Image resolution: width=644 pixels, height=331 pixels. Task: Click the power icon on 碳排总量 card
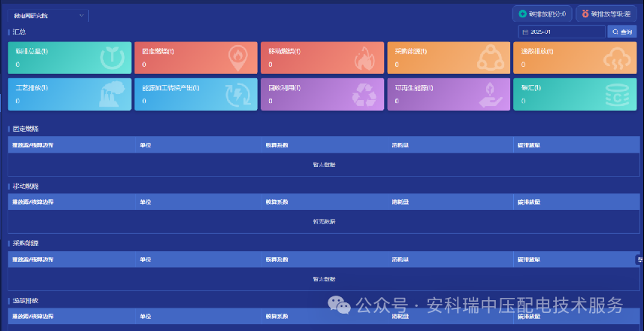[x=112, y=58]
